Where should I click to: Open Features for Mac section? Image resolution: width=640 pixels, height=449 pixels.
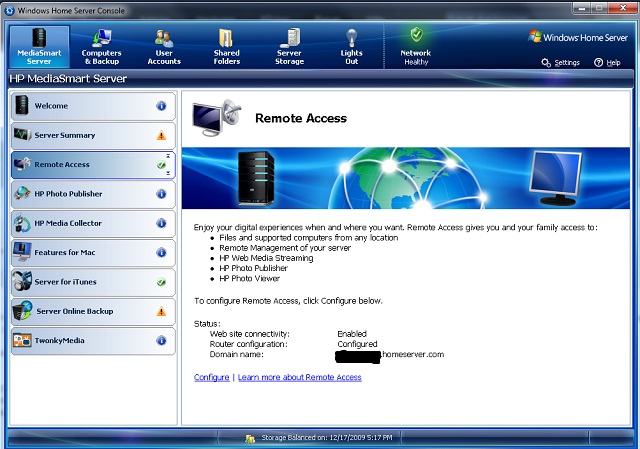click(x=93, y=253)
